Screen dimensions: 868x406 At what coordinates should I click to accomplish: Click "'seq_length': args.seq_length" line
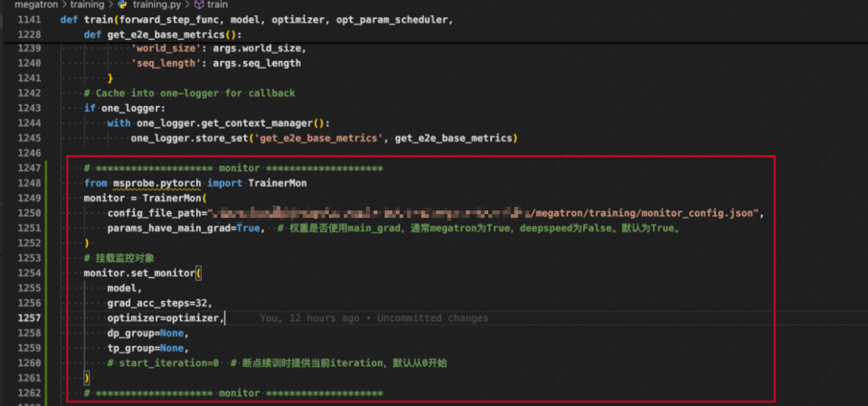click(216, 63)
